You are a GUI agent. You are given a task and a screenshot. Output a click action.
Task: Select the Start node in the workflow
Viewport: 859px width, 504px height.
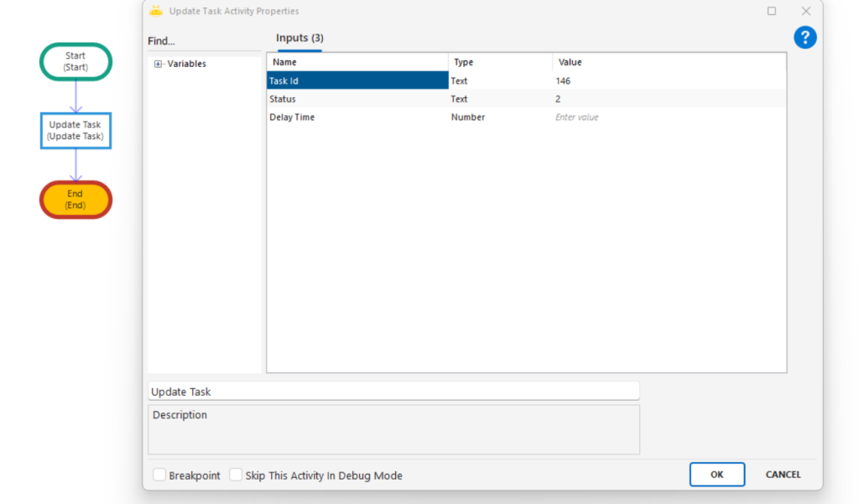tap(75, 61)
